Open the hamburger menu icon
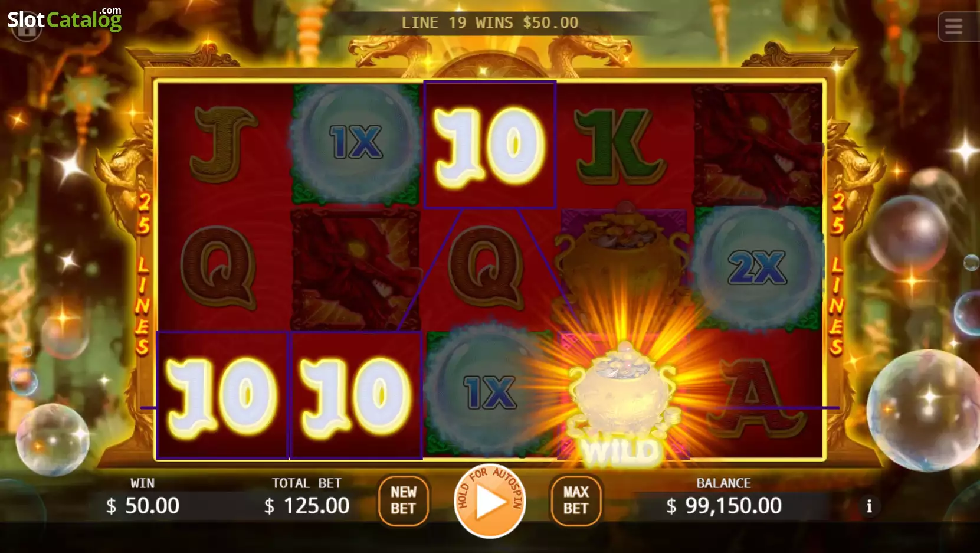The width and height of the screenshot is (980, 553). pyautogui.click(x=954, y=27)
